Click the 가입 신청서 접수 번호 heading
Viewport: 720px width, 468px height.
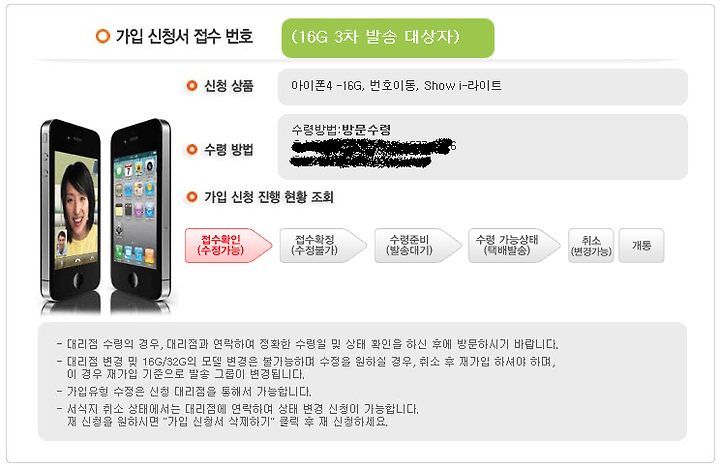coord(184,36)
